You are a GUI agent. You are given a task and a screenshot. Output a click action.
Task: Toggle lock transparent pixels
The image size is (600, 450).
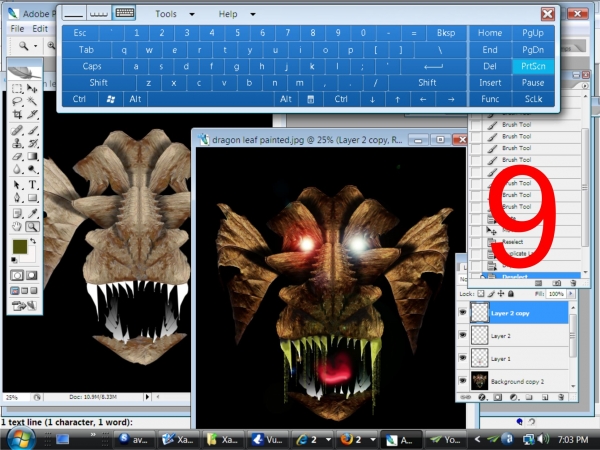(481, 294)
